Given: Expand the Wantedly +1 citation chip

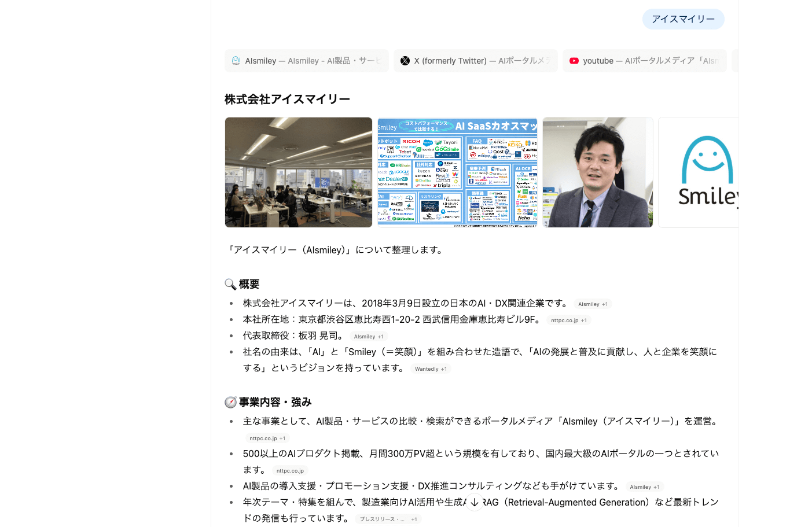Looking at the screenshot, I should pos(431,369).
